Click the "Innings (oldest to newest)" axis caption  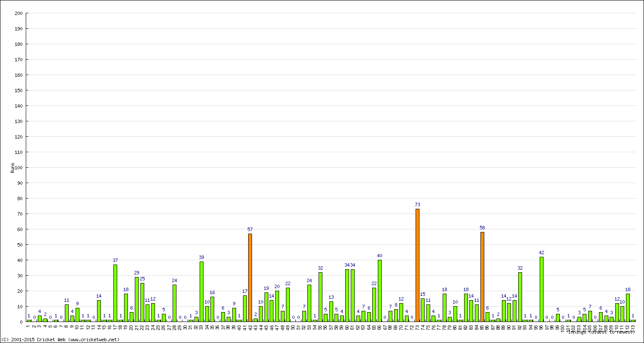601,332
